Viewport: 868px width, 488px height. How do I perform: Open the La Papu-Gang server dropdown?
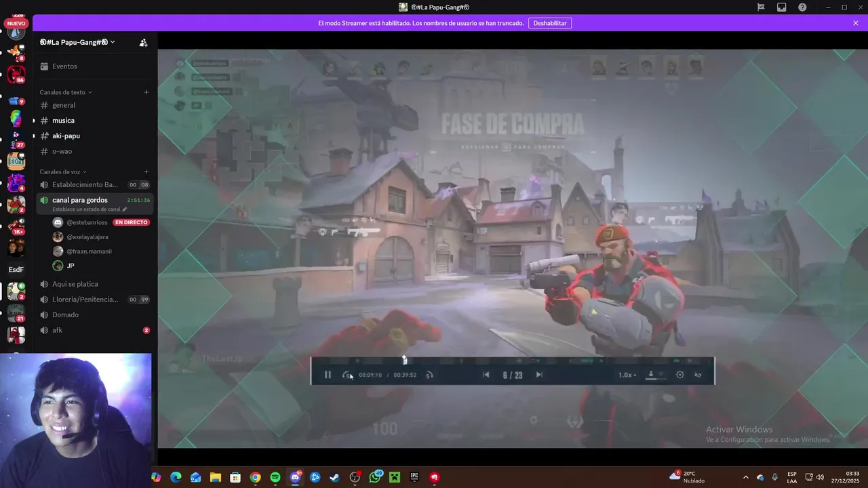(77, 42)
